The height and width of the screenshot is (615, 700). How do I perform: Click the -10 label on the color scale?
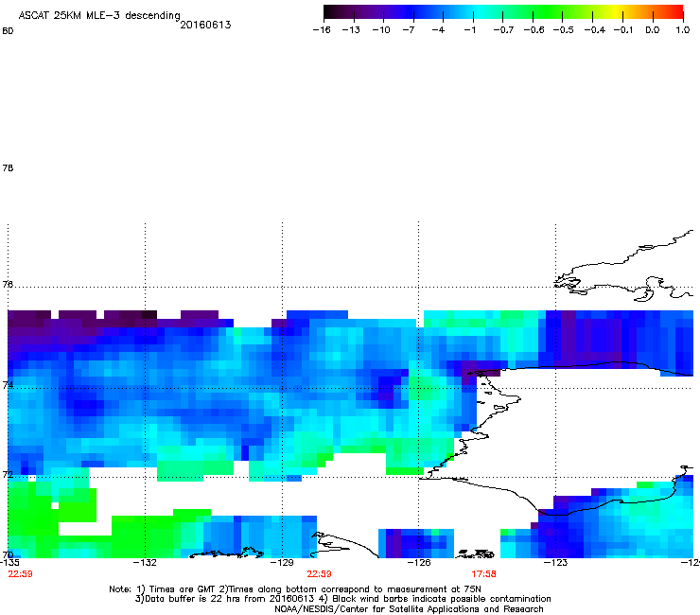[x=381, y=30]
